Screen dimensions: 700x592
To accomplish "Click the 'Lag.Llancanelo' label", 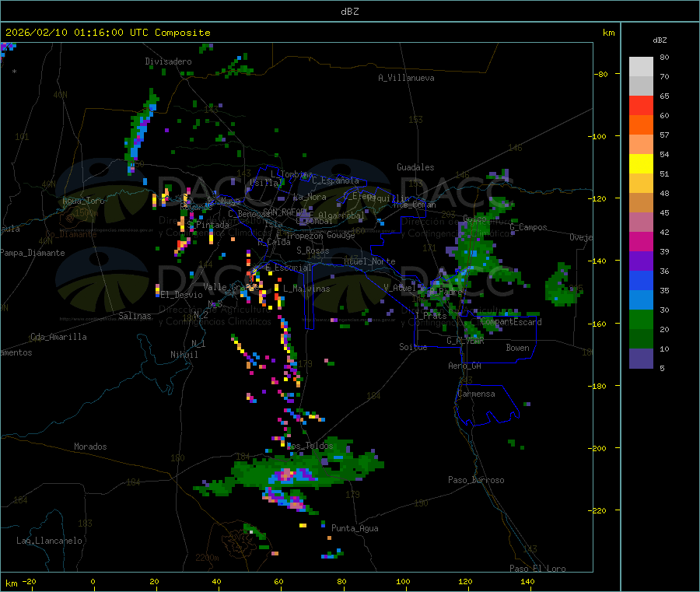I will tap(49, 541).
